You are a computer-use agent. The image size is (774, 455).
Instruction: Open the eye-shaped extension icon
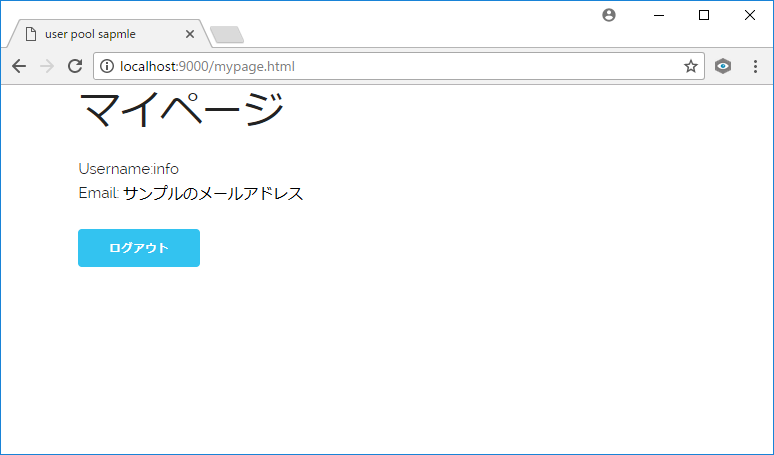coord(723,66)
